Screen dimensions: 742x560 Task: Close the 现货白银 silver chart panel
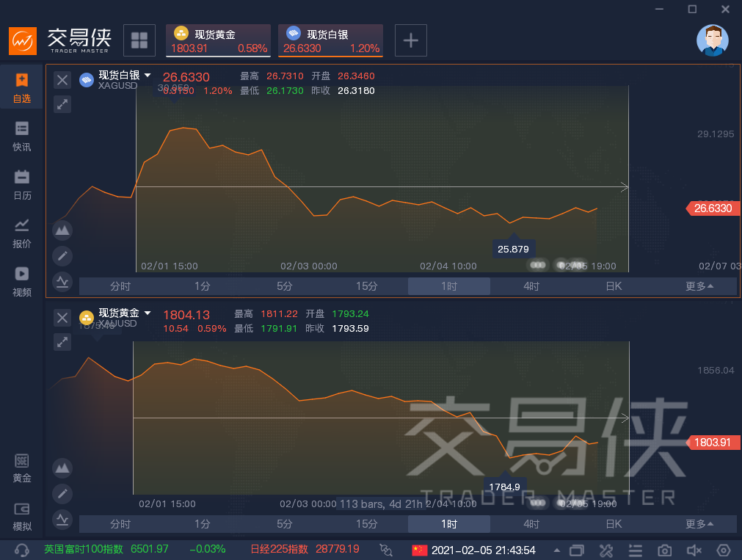point(62,80)
